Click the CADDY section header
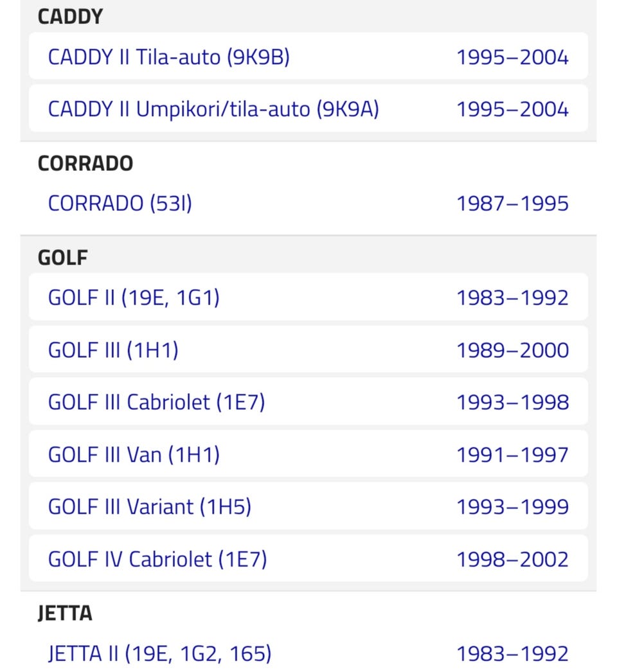 (70, 17)
